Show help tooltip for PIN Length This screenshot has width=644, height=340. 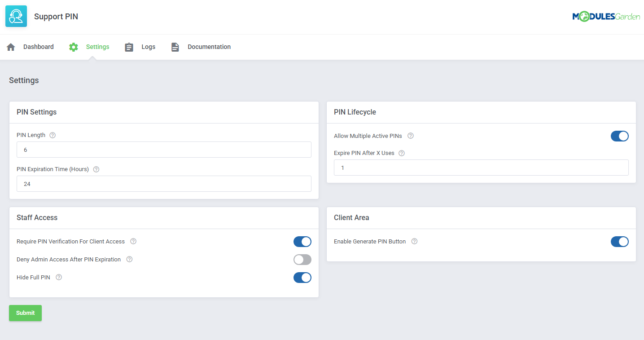coord(53,135)
